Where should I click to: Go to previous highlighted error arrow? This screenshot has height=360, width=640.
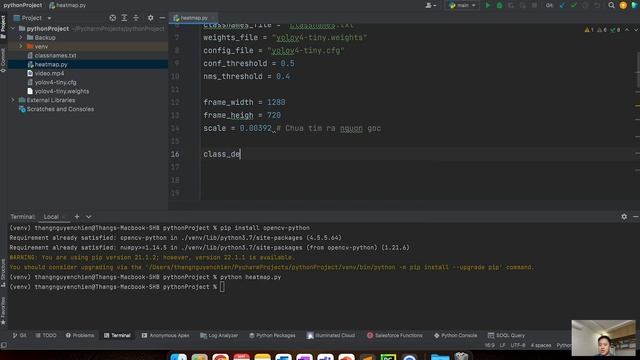(x=627, y=30)
